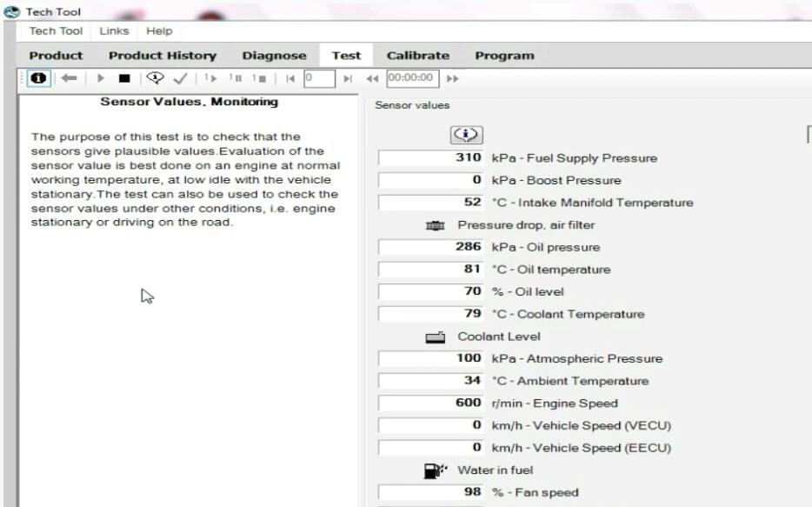Click the fast-forward double-arrow icon
812x507 pixels.
click(x=453, y=79)
